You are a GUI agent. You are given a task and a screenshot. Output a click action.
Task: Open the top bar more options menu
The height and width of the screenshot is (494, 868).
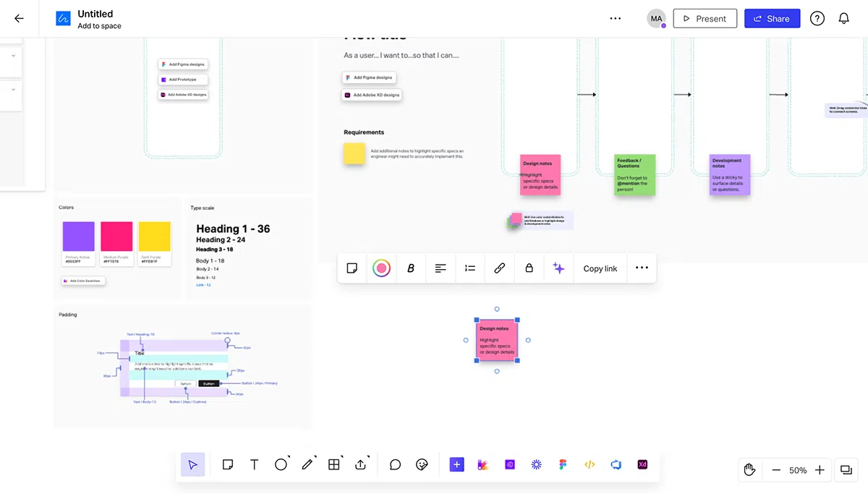click(616, 19)
